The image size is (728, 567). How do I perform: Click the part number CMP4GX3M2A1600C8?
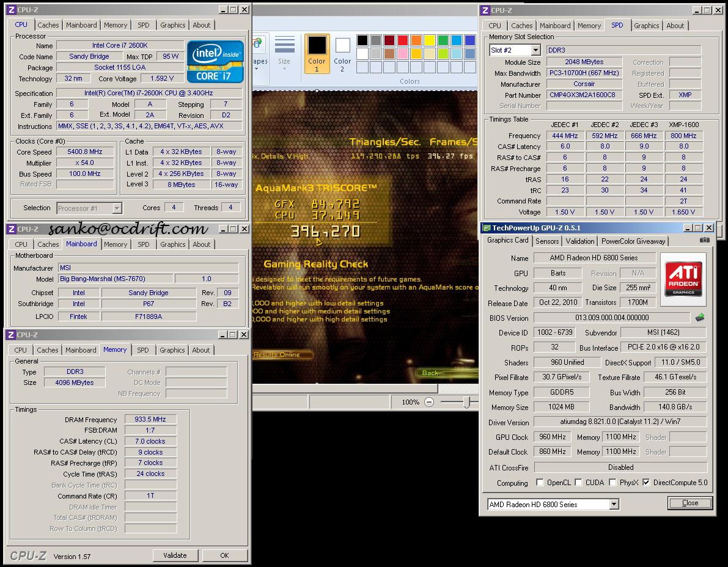coord(584,95)
